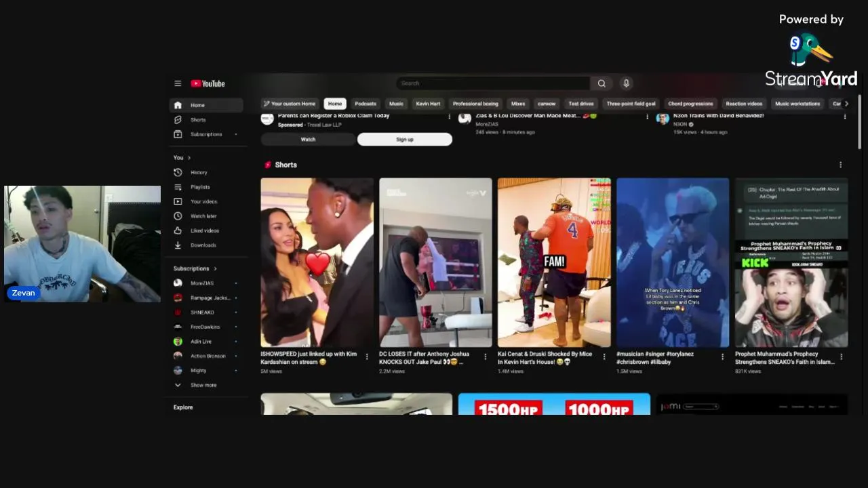Open SHNEAKO channel subscription

pyautogui.click(x=206, y=312)
